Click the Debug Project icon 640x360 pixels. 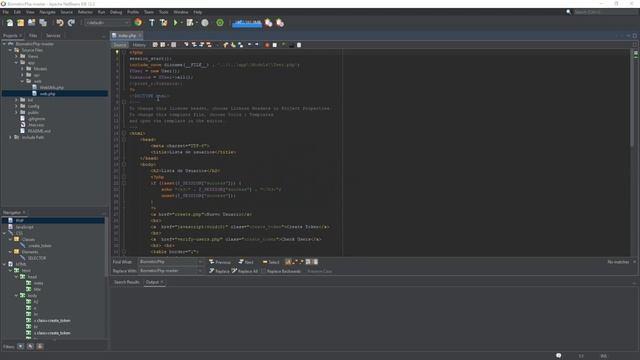coord(190,23)
